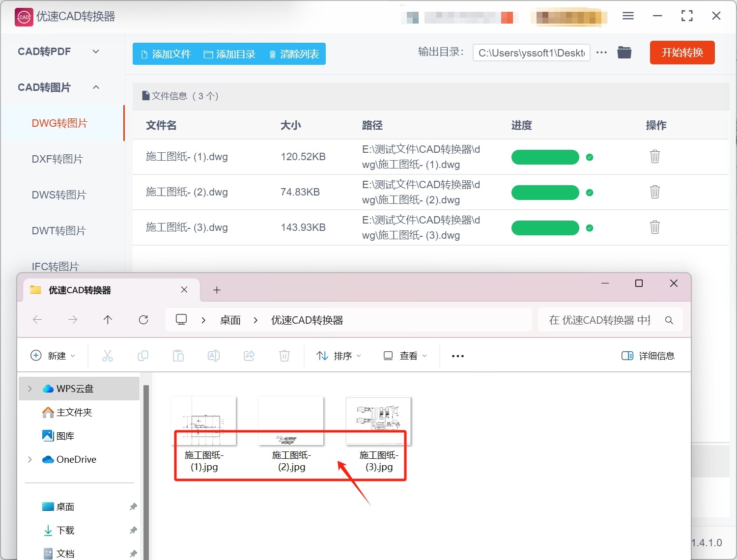Screen dimensions: 737x560
Task: Click the explorer search magnifier icon
Action: point(669,320)
